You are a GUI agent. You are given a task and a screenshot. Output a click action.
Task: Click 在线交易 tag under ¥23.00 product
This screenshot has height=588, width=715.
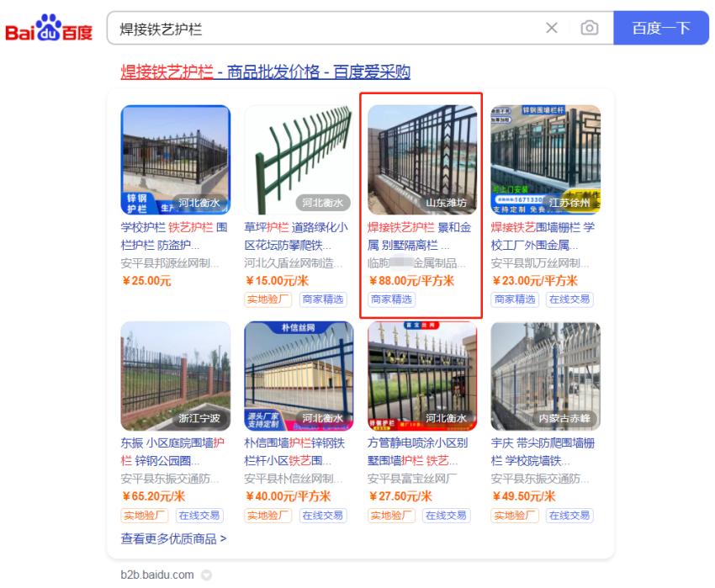569,299
